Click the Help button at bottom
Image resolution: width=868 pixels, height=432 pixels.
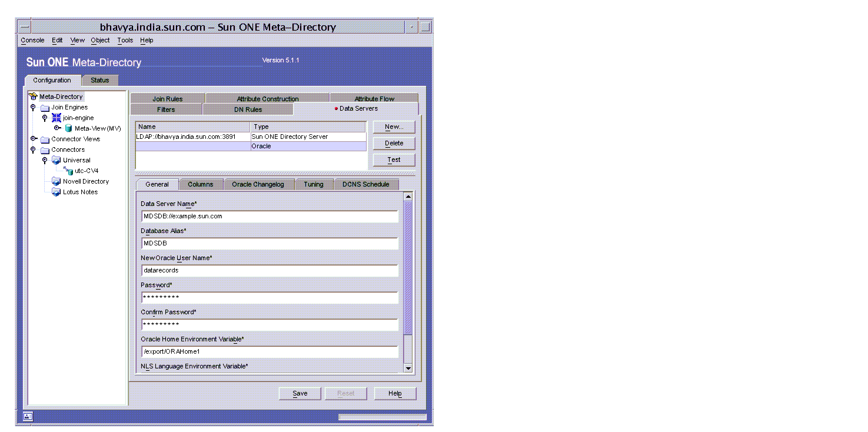395,394
